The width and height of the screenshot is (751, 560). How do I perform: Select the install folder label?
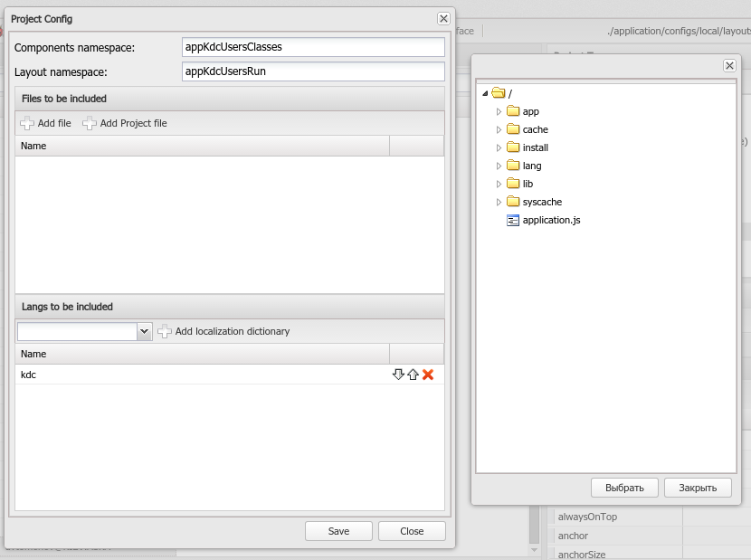click(535, 147)
